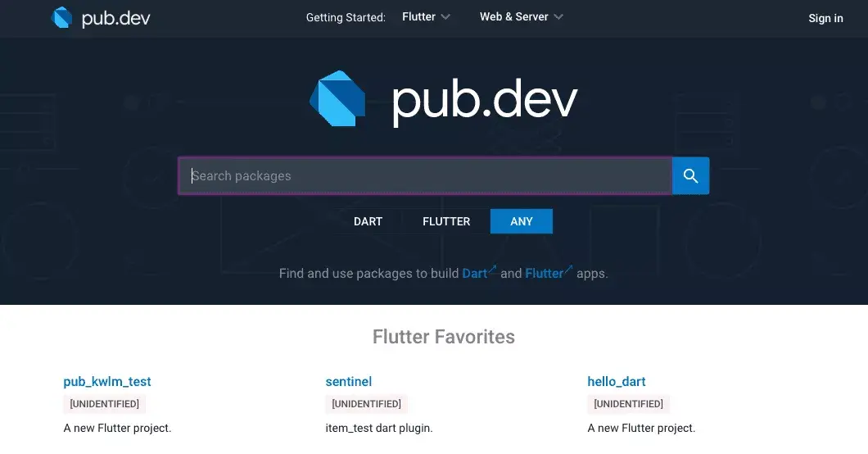Image resolution: width=868 pixels, height=454 pixels.
Task: Open the Flutter external link in tagline
Action: (548, 273)
